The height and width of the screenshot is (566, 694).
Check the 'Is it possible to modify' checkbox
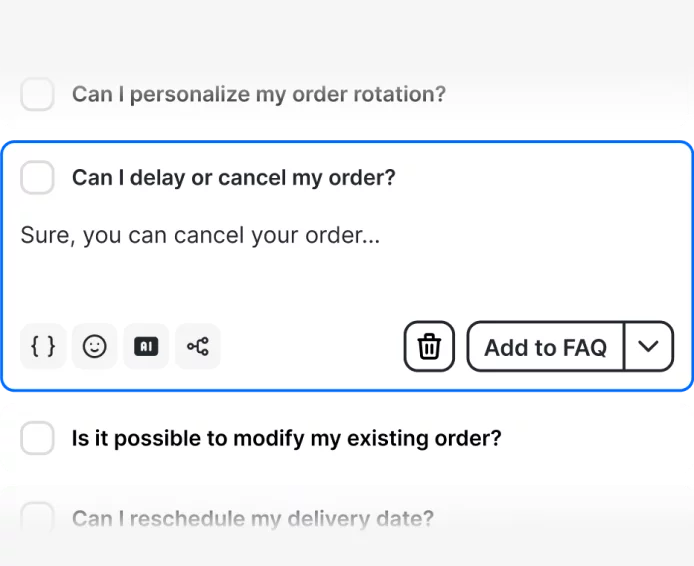coord(38,438)
